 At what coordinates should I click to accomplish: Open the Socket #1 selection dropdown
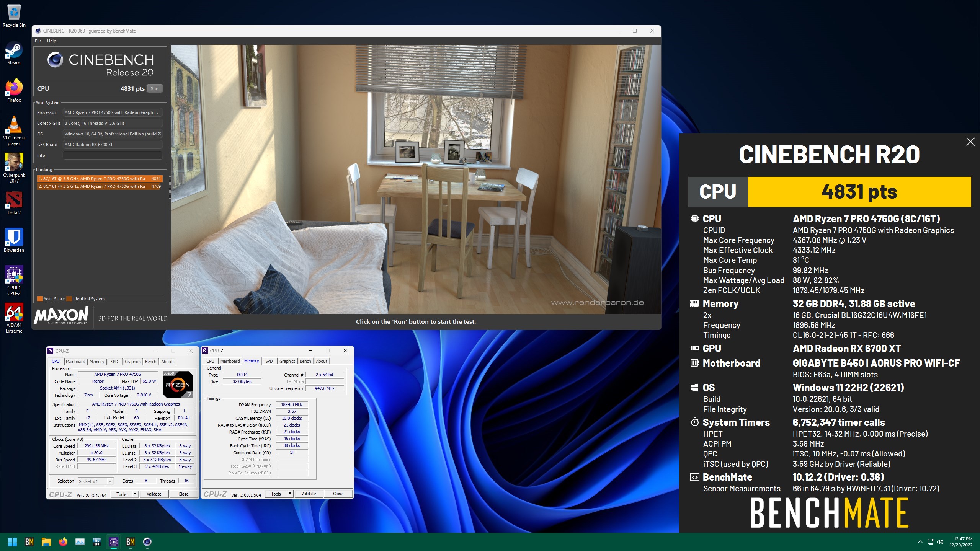click(x=95, y=481)
